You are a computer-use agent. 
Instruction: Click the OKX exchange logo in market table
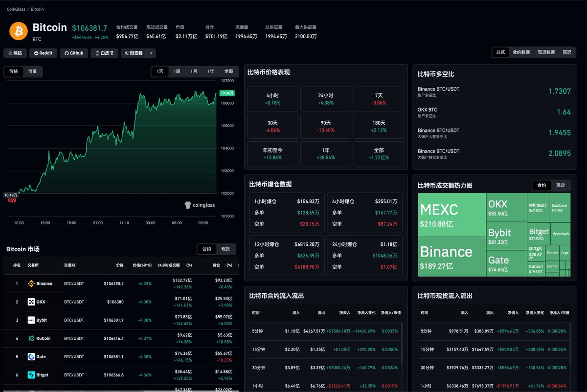click(x=31, y=302)
